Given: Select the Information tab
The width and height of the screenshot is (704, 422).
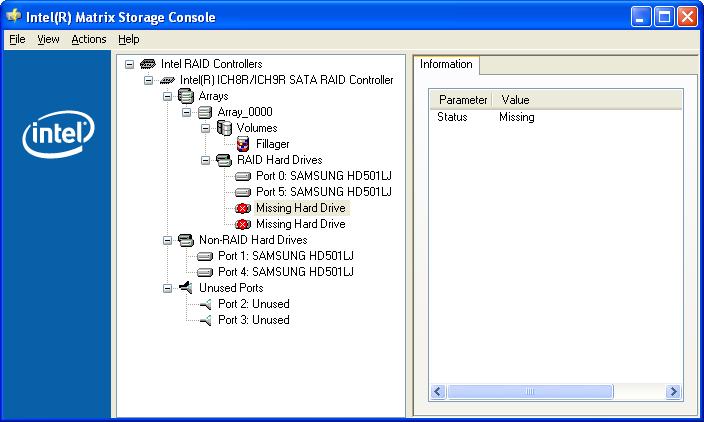Looking at the screenshot, I should [x=446, y=64].
